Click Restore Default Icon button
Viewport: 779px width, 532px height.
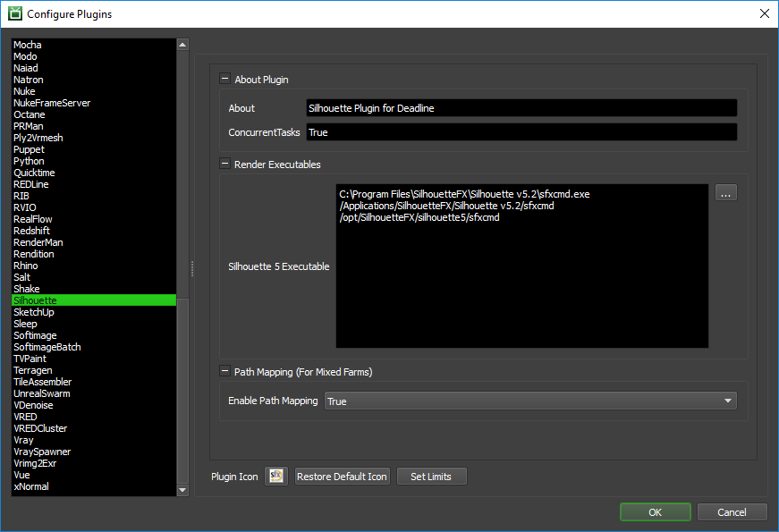pyautogui.click(x=343, y=477)
